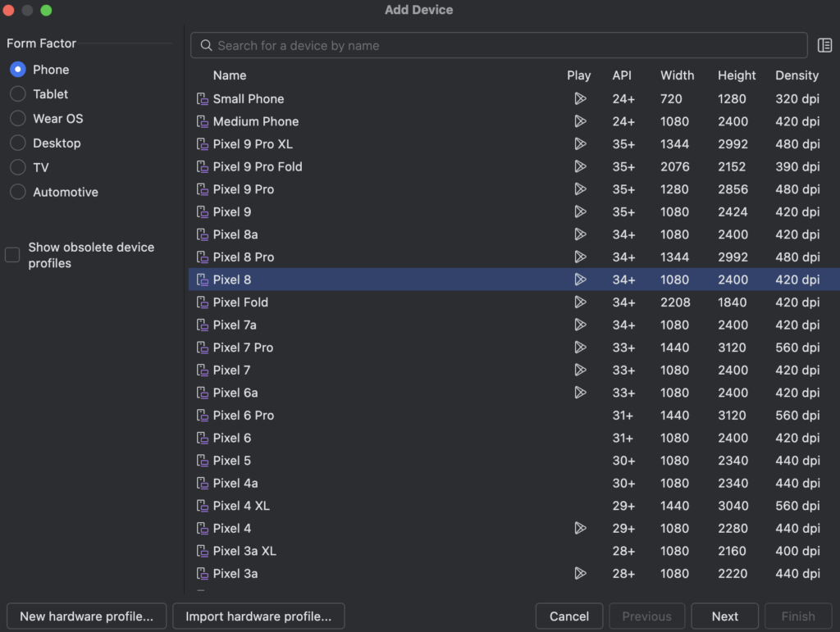Click the Next button
Screen dimensions: 840x632
(x=725, y=616)
